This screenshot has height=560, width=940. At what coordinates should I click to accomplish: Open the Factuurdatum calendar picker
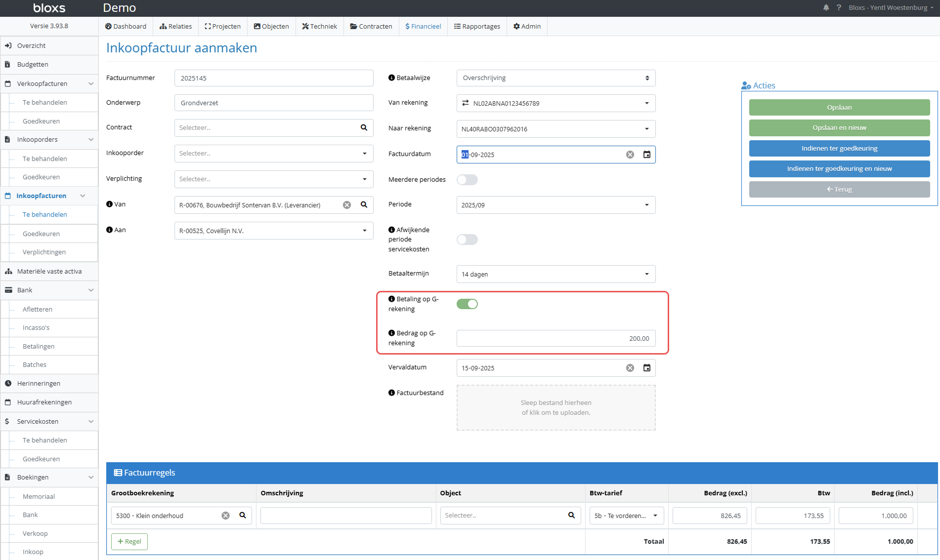[x=646, y=155]
